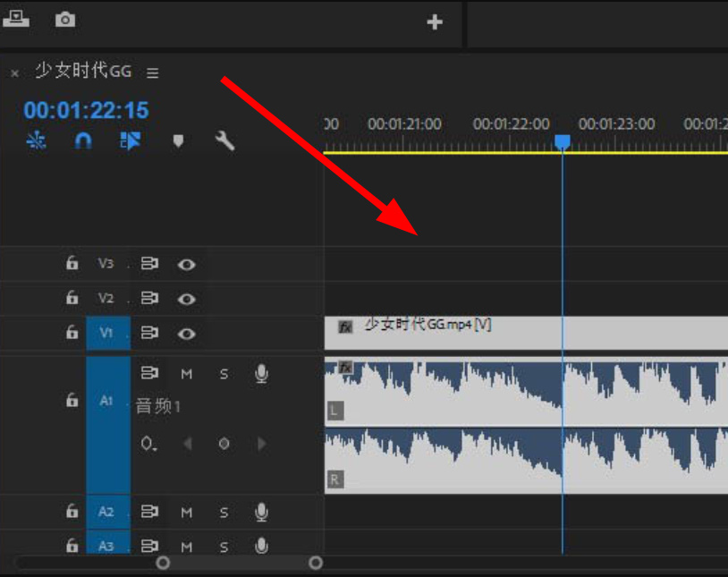The height and width of the screenshot is (577, 728).
Task: Hide the V3 track output eye
Action: (186, 265)
